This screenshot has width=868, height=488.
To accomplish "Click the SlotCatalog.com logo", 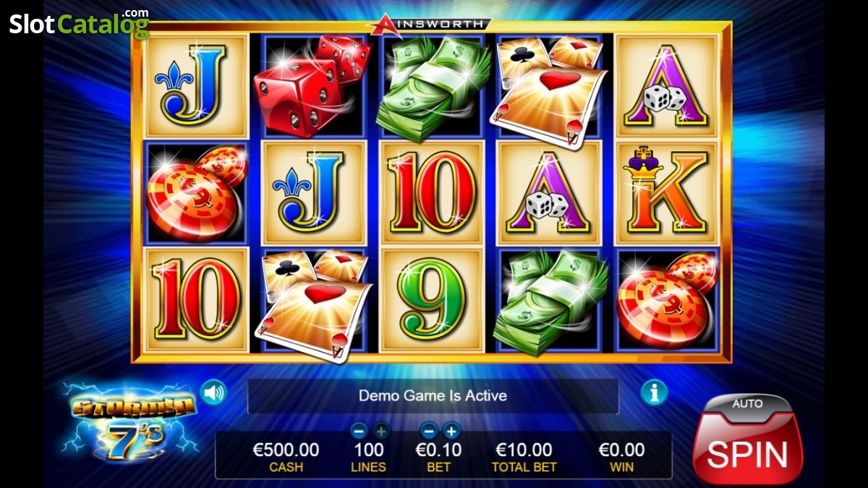I will click(x=79, y=24).
